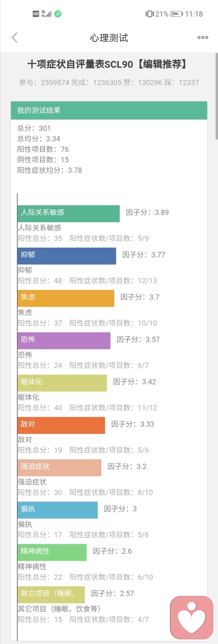The image size is (218, 644).
Task: Open the three-dot more options menu
Action: tap(203, 38)
